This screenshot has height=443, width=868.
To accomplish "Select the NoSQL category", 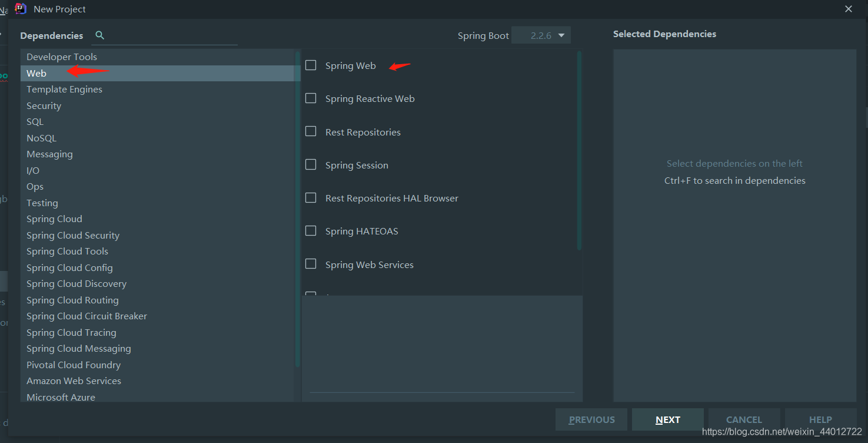I will pyautogui.click(x=158, y=138).
